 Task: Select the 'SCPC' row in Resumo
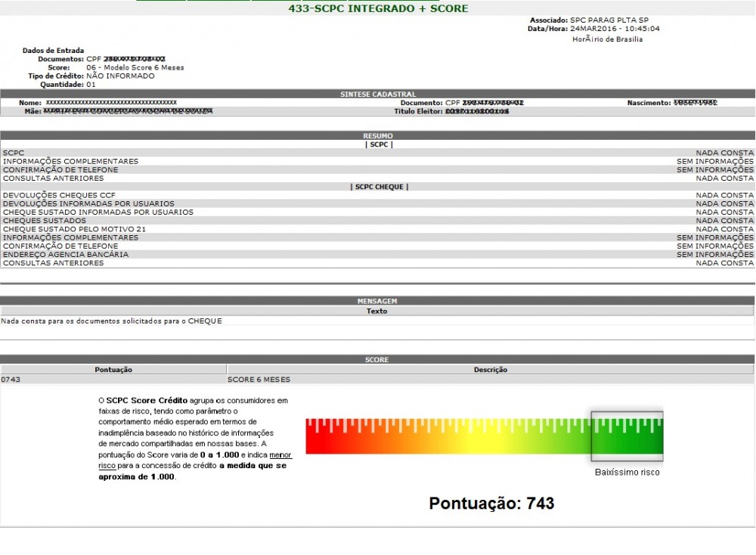[x=378, y=153]
